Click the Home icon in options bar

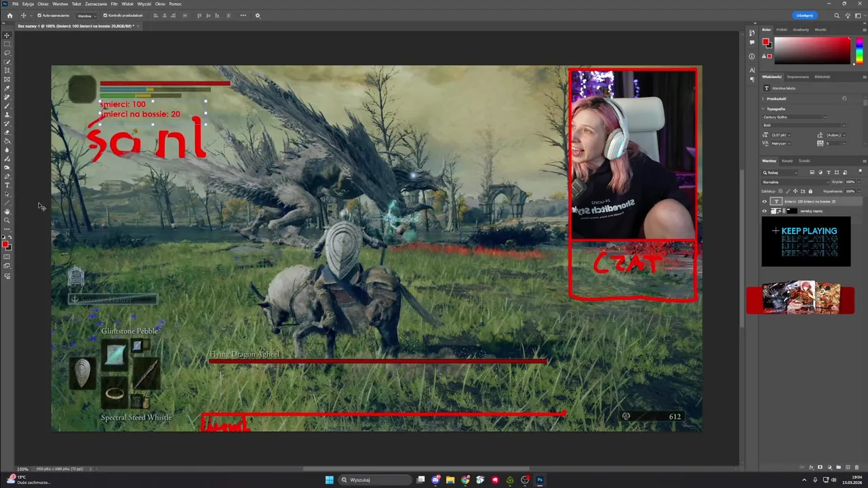(9, 16)
